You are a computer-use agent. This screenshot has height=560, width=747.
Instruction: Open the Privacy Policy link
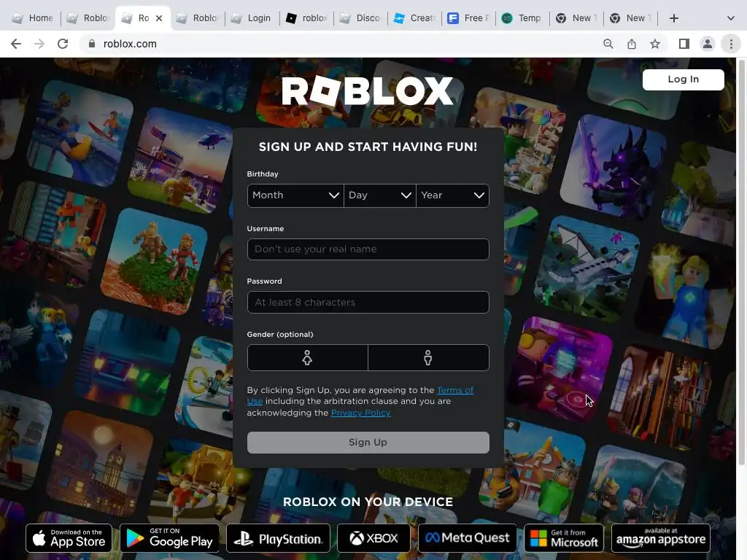pos(360,413)
